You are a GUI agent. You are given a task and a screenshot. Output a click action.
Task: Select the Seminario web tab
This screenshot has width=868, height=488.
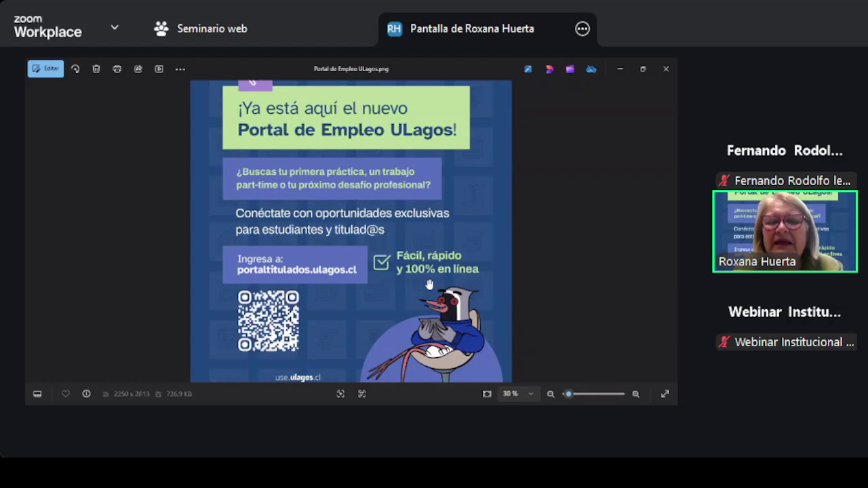(201, 28)
